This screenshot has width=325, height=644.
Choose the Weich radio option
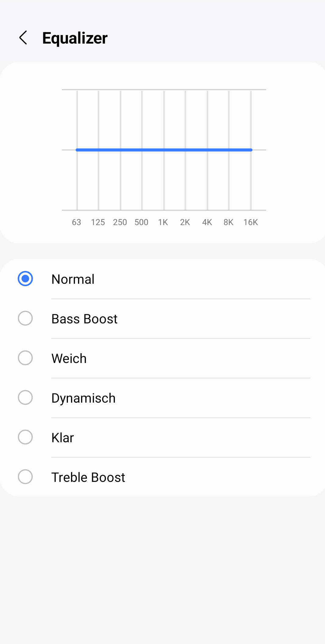(x=25, y=358)
